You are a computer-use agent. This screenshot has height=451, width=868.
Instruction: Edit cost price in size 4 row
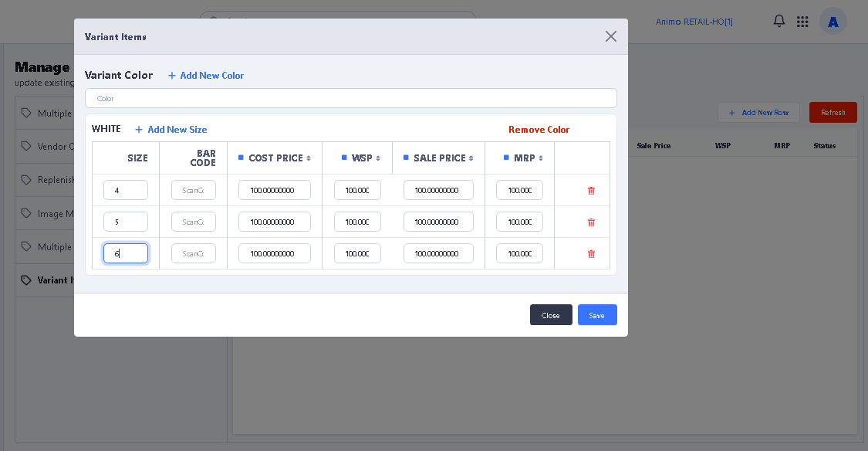(x=275, y=190)
